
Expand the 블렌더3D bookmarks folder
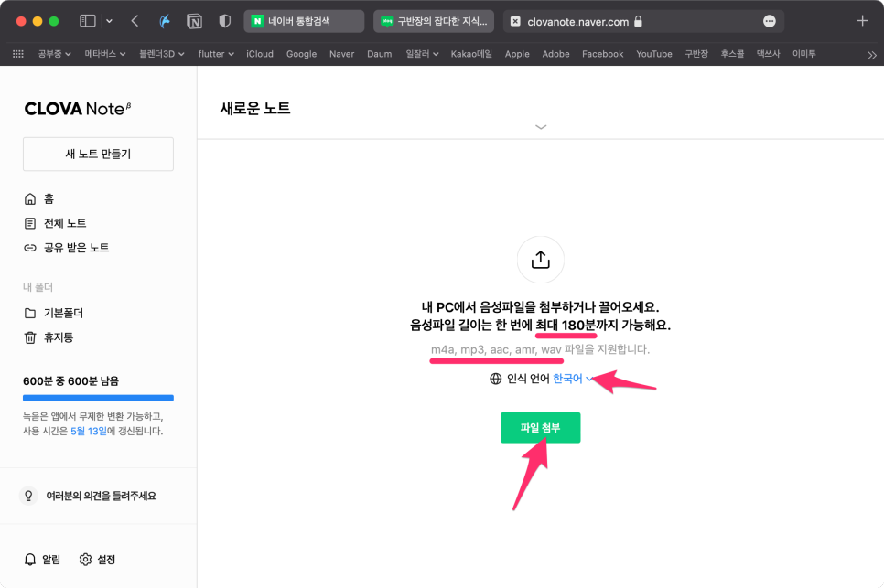point(162,54)
